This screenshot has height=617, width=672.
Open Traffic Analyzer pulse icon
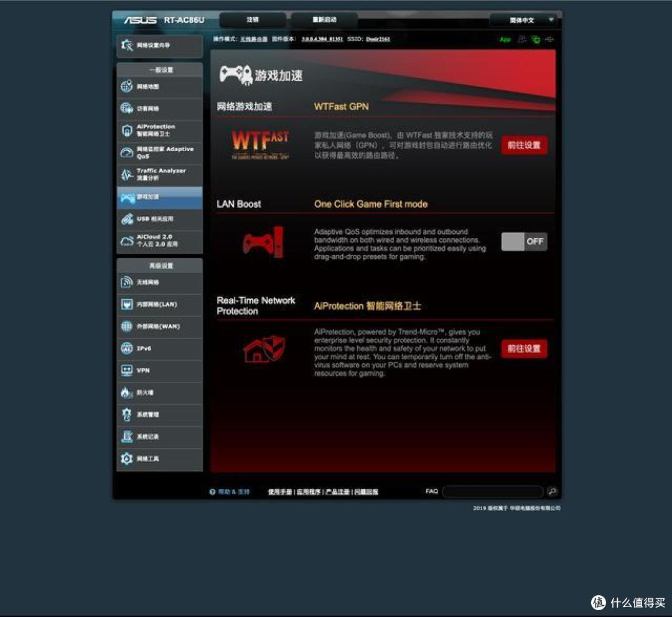pyautogui.click(x=127, y=174)
